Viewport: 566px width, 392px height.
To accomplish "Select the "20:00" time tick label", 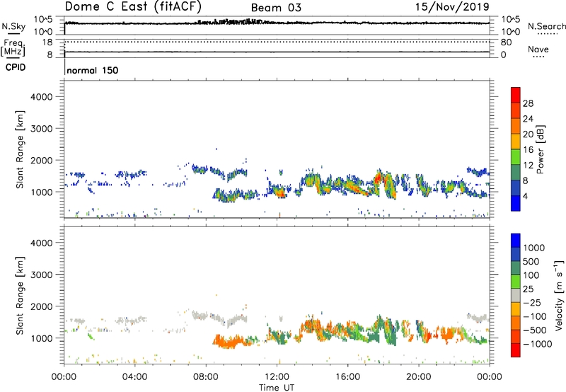I will point(418,377).
